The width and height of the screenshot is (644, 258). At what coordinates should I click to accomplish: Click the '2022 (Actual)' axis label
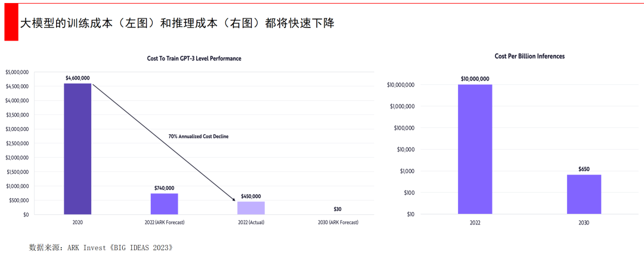(x=250, y=222)
